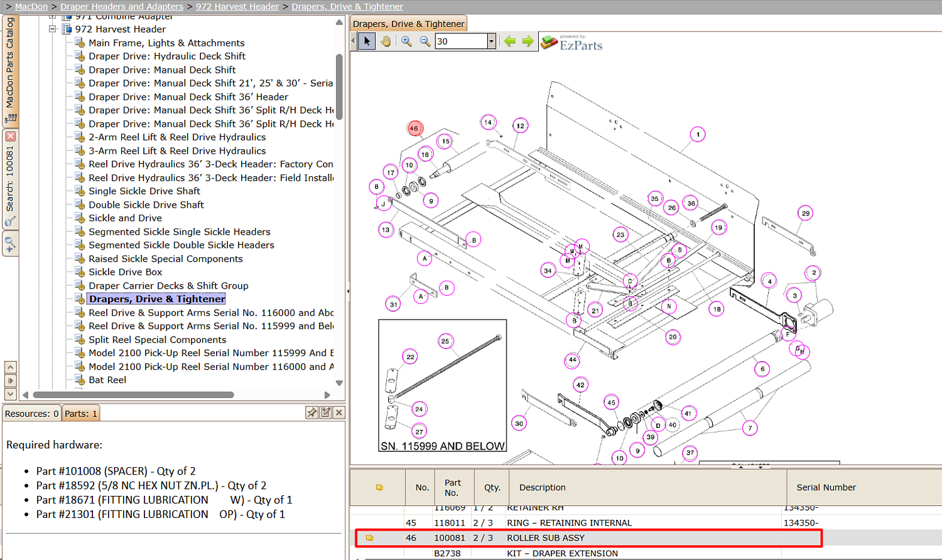Click the tree scroll-down arrow

(x=339, y=383)
